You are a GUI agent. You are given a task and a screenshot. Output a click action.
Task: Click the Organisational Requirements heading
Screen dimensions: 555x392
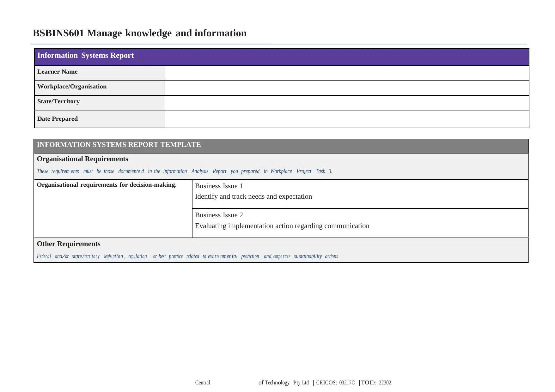82,159
